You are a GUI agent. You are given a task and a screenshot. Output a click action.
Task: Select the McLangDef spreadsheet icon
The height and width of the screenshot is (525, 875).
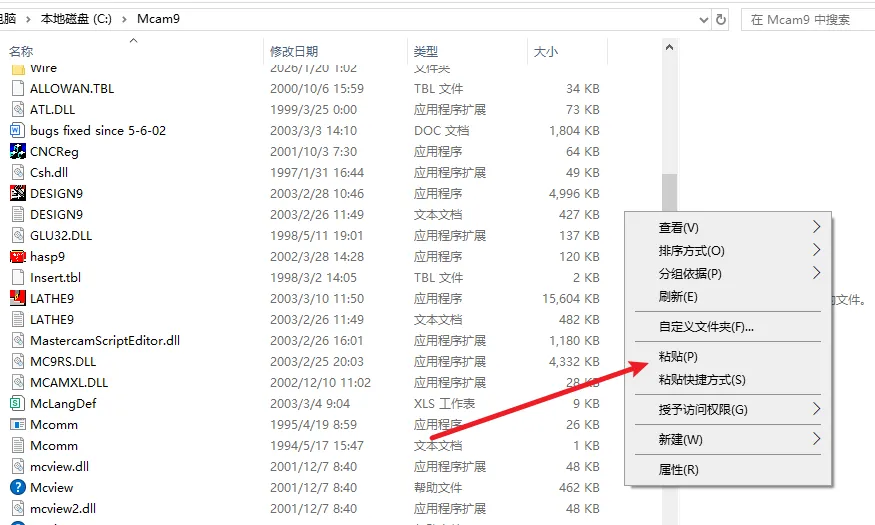[18, 403]
